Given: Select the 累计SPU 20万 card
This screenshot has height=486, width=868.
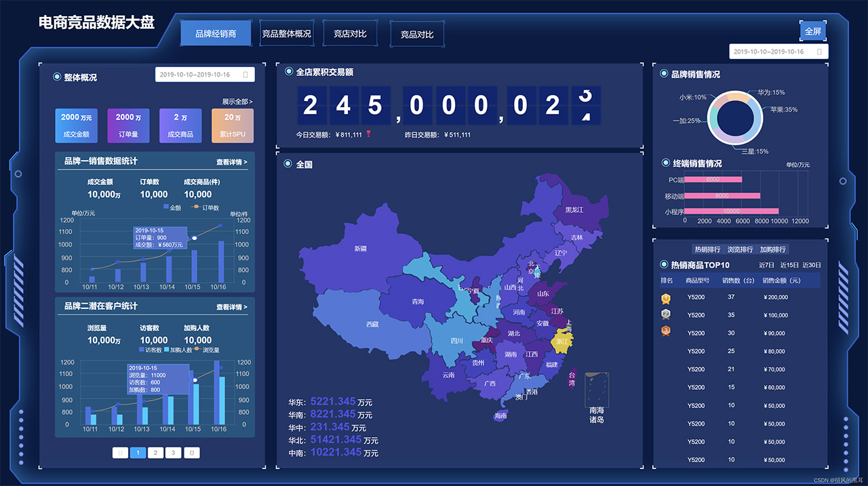Looking at the screenshot, I should pos(233,125).
